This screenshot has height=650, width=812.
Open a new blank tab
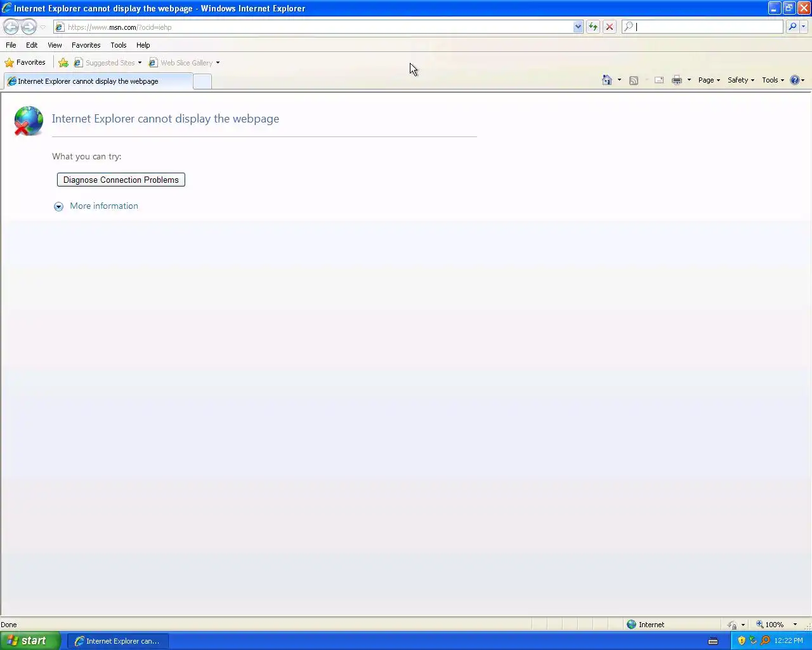202,81
